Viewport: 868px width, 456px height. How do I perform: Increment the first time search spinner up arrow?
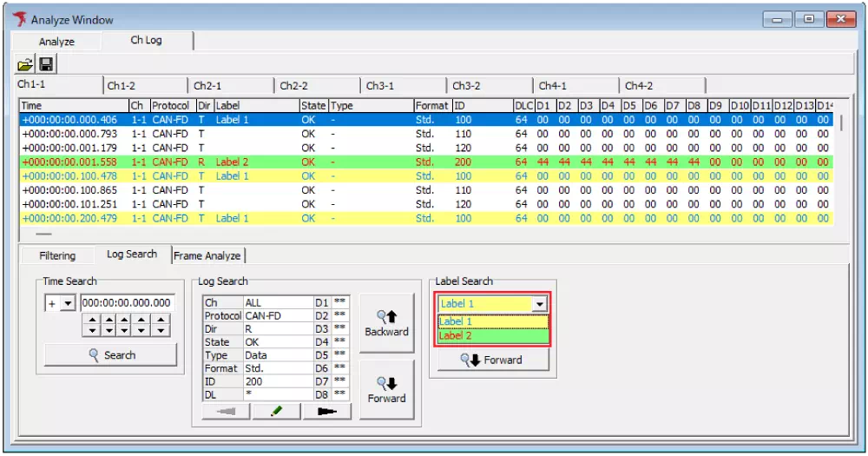[89, 320]
